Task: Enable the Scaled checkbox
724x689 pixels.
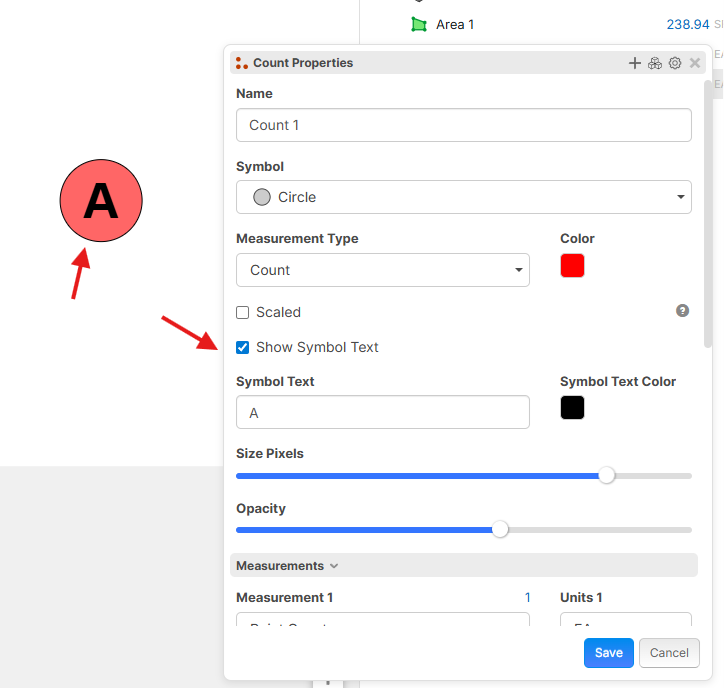Action: point(242,313)
